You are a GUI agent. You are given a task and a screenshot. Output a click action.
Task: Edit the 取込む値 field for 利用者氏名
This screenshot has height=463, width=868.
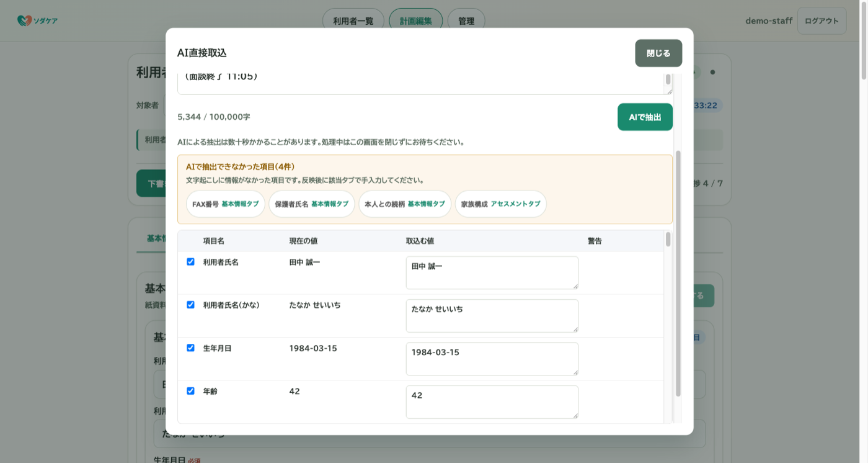click(492, 272)
